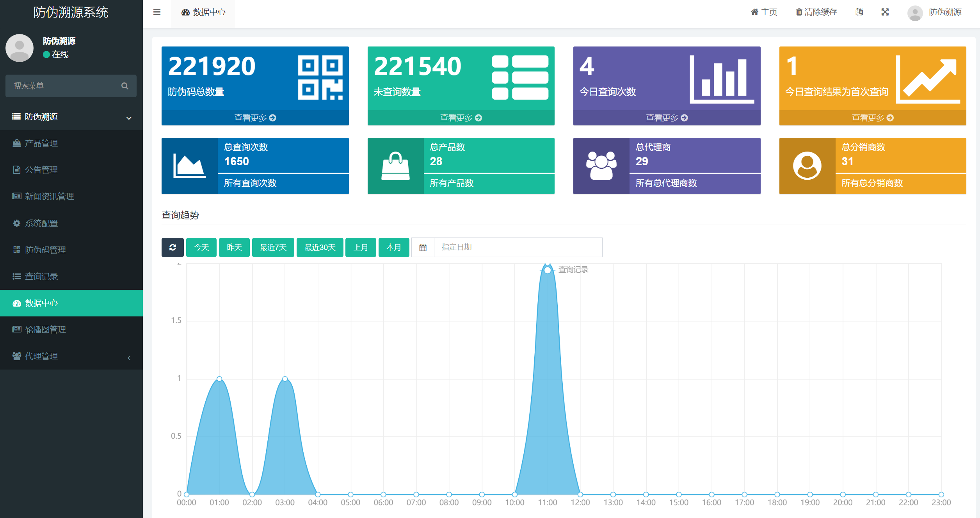
Task: Click the search magnifier in menu search
Action: (125, 86)
